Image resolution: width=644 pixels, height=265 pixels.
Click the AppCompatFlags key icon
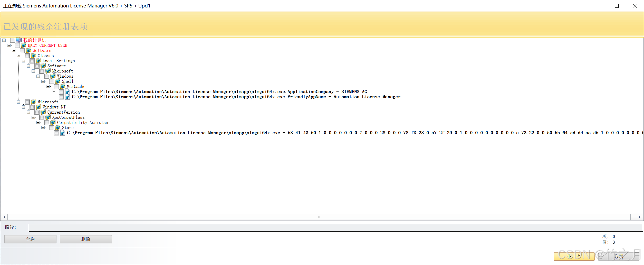[48, 117]
